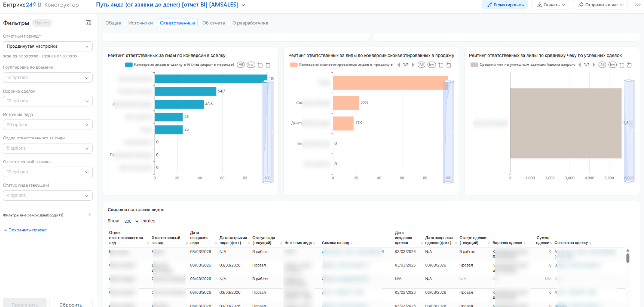Toggle 'All' legend selection on orange chart
The width and height of the screenshot is (644, 307).
pos(421,65)
